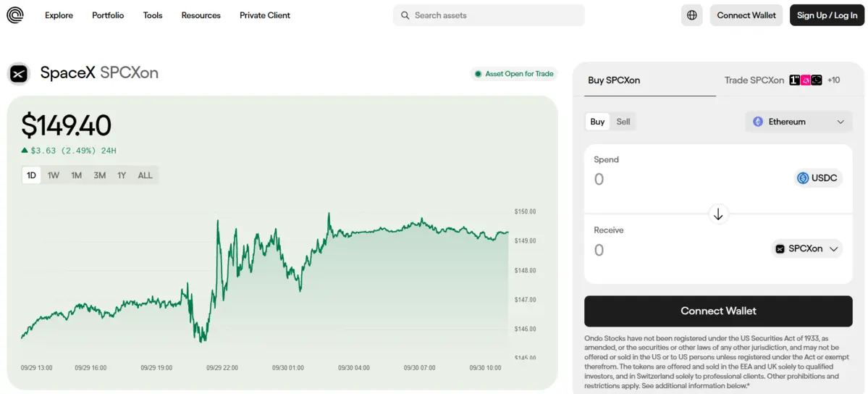Click the SpaceX SPCXon title
This screenshot has height=394, width=868.
pyautogui.click(x=100, y=72)
